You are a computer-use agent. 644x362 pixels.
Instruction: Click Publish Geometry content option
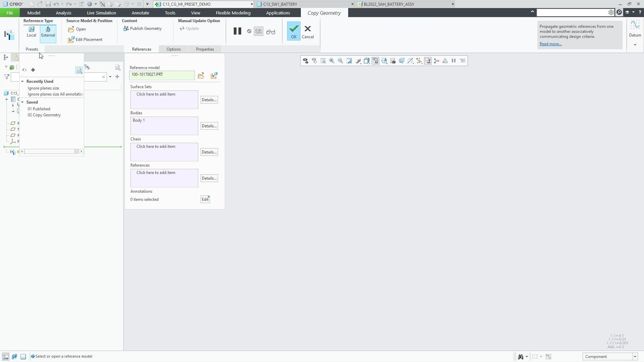pos(143,28)
